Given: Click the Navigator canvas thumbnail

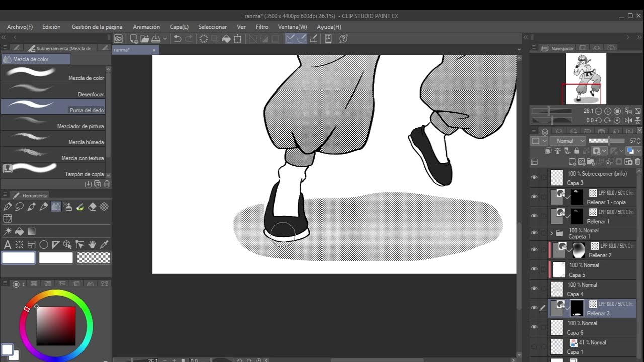Looking at the screenshot, I should (x=586, y=78).
